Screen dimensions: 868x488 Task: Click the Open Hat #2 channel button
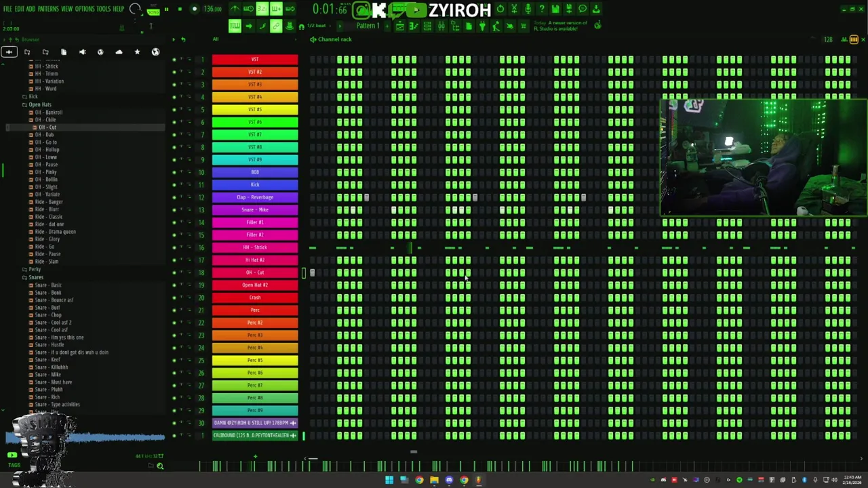[255, 285]
